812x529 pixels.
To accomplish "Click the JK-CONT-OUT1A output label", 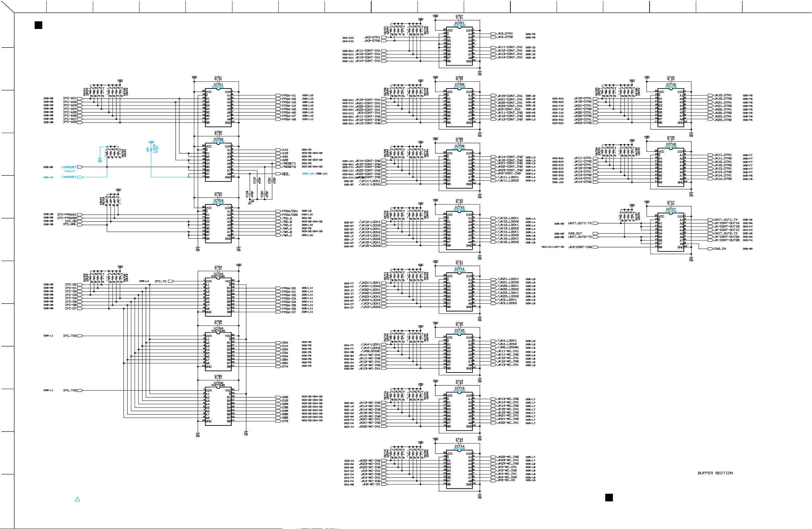I will tap(727, 223).
